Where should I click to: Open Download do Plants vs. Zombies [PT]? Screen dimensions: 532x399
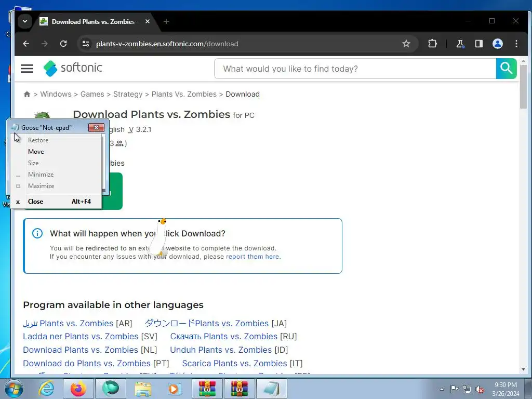point(96,363)
